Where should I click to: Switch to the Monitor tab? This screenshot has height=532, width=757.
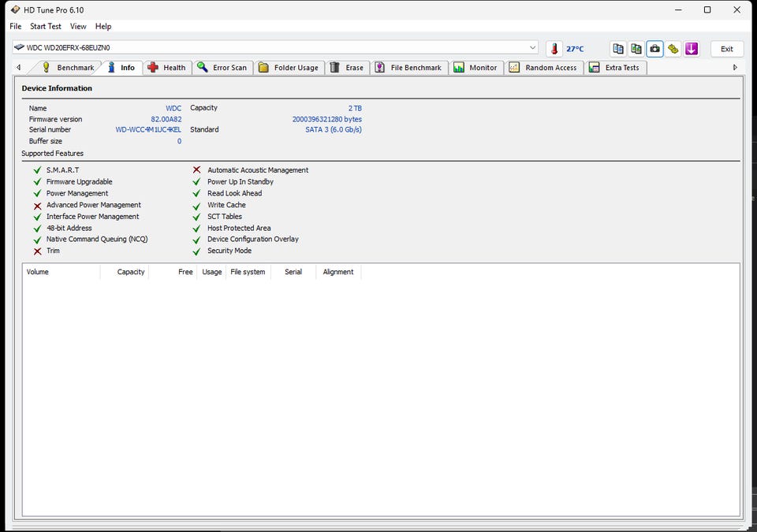tap(476, 68)
